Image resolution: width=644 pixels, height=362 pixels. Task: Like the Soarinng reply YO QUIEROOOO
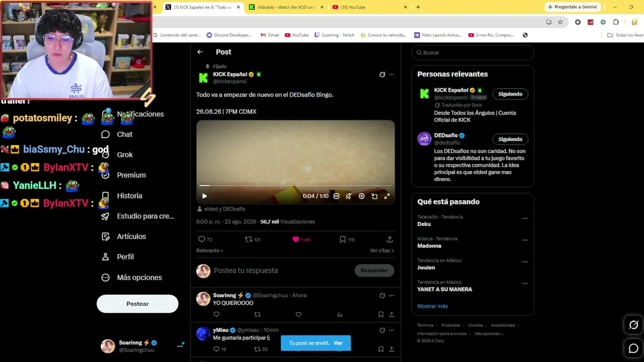[298, 315]
